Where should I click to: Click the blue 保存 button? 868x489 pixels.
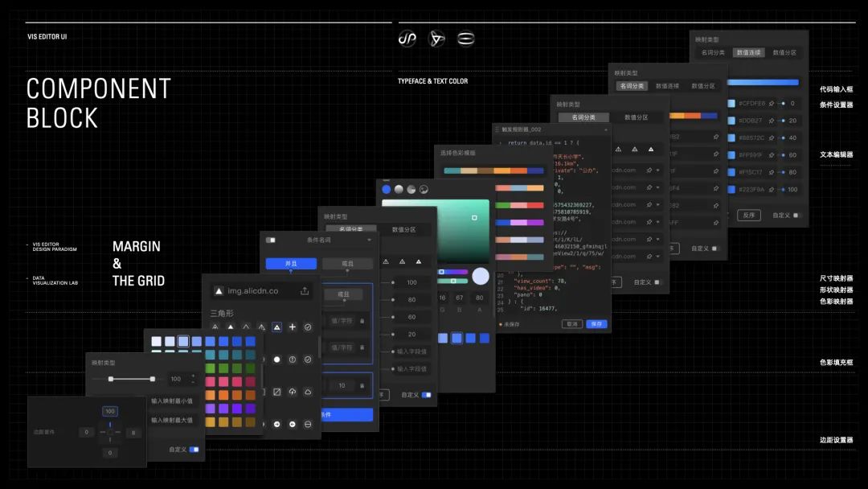596,323
